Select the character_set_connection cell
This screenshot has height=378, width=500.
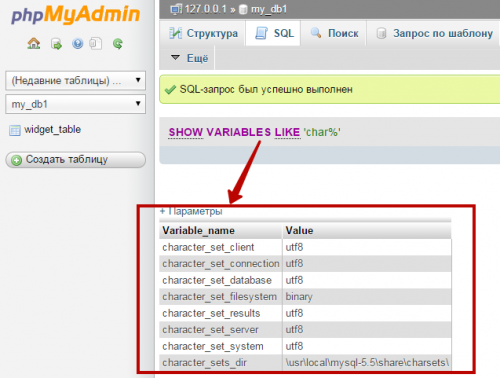[221, 264]
